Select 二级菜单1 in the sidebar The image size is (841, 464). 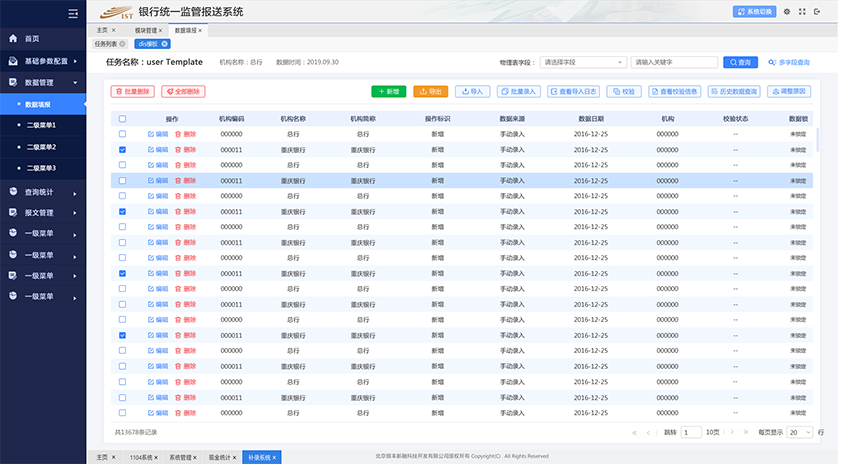41,125
